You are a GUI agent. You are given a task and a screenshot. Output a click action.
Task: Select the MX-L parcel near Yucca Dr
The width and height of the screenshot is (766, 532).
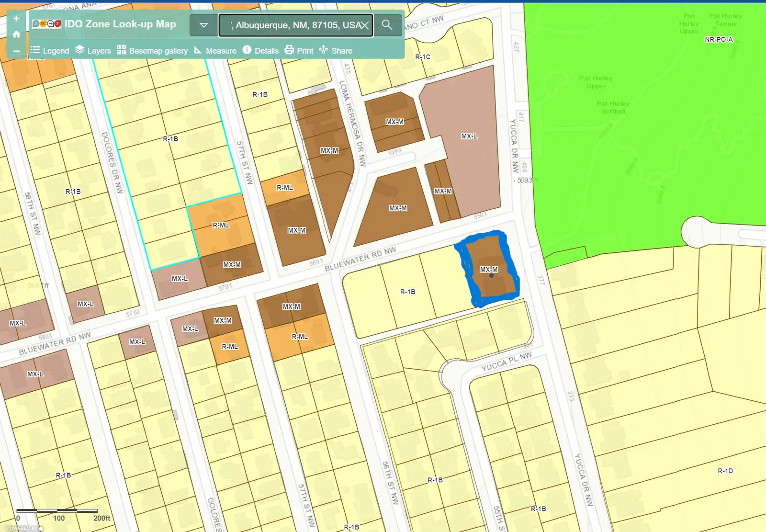469,136
